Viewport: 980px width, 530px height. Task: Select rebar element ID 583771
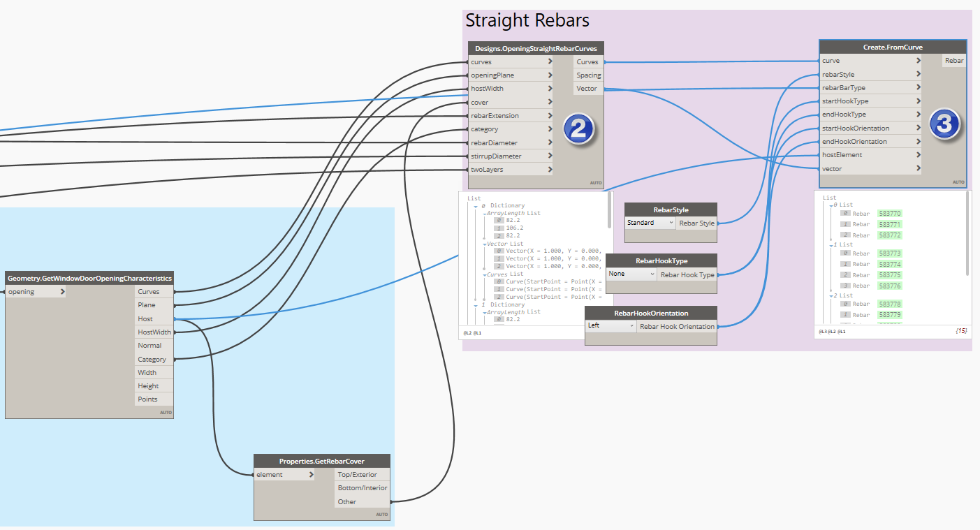(x=890, y=225)
